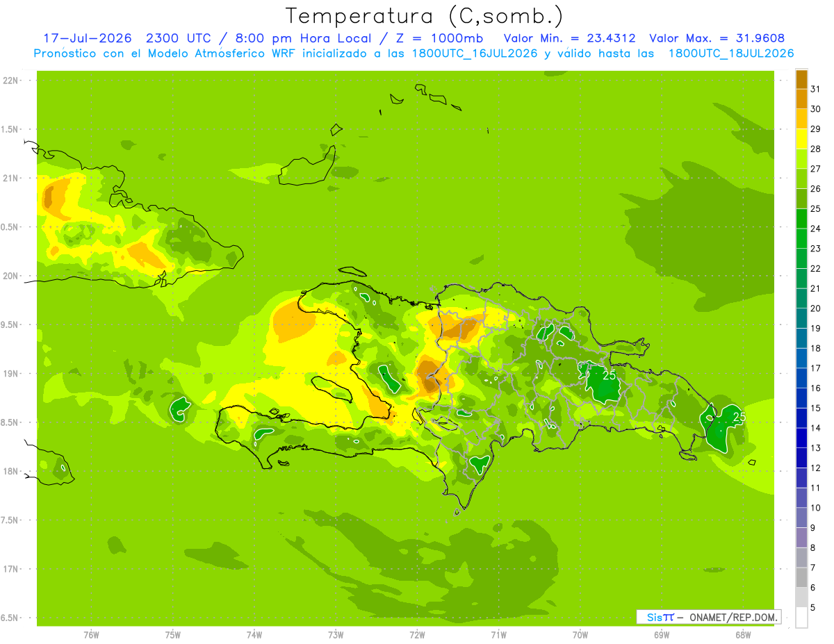
Task: Click the 69W longitude axis label
Action: 662,634
